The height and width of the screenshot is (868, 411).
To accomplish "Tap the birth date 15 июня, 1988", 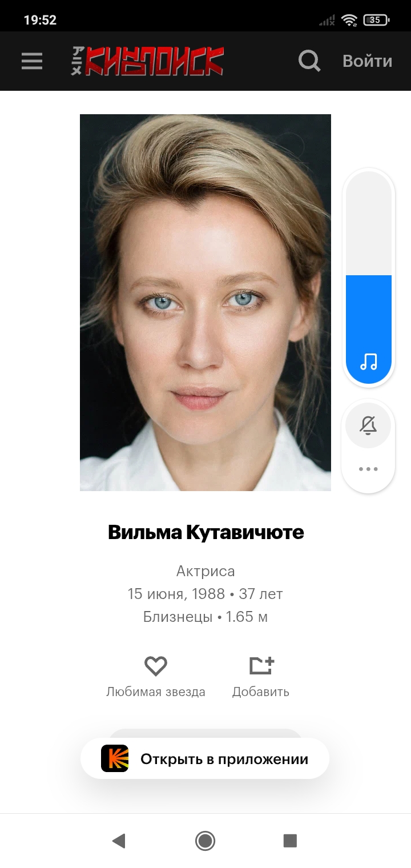I will (176, 594).
